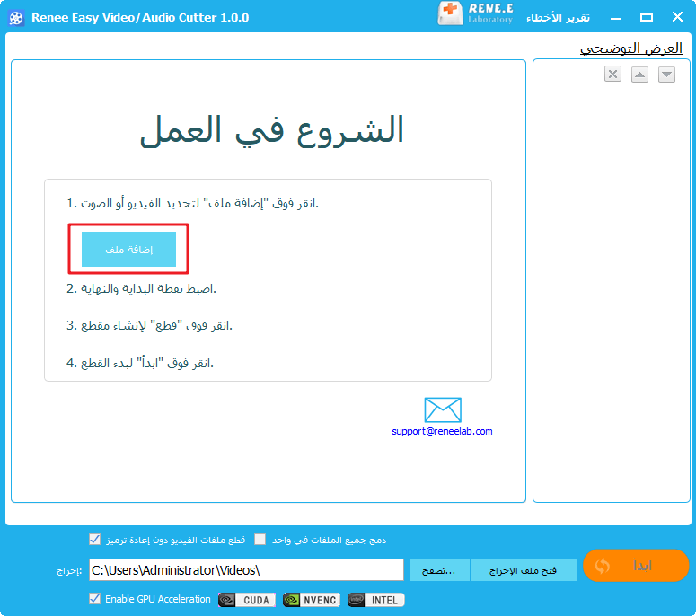The width and height of the screenshot is (696, 616).
Task: Click the orange Start (ابدأ) button
Action: point(636,566)
